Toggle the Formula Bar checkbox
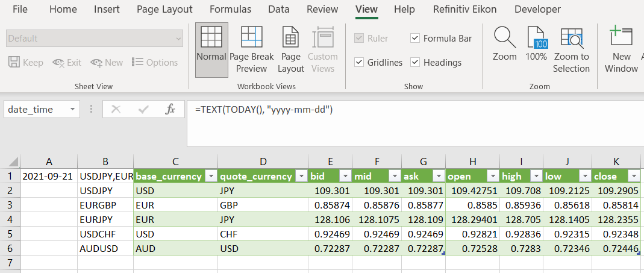644x273 pixels. pos(415,38)
